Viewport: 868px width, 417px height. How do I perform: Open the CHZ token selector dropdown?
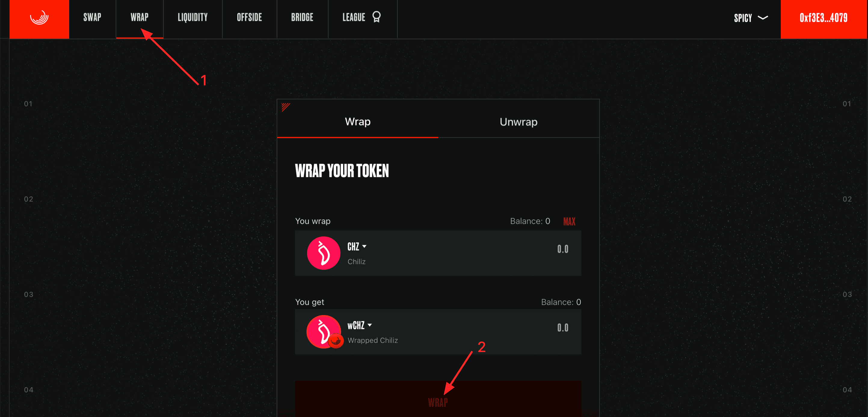(x=357, y=247)
